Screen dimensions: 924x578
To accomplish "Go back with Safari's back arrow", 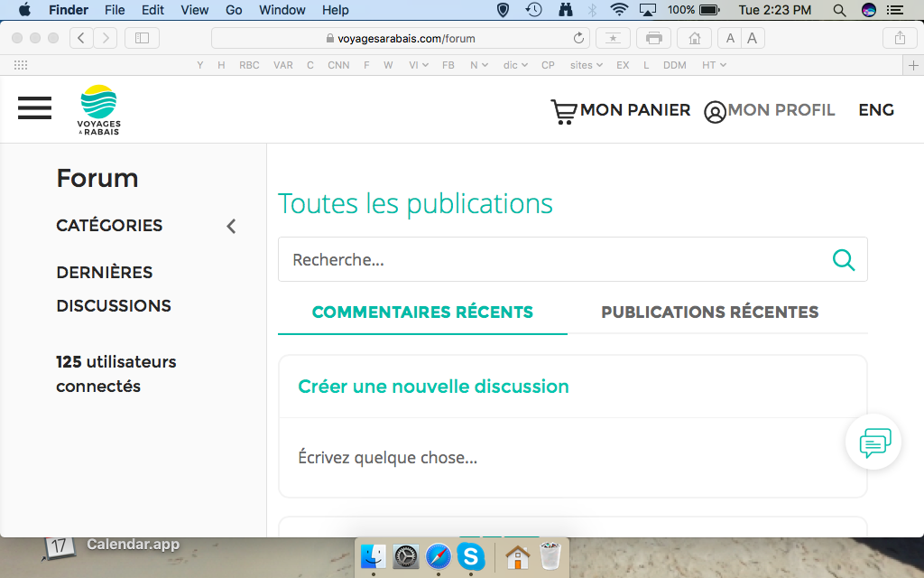I will pyautogui.click(x=81, y=38).
